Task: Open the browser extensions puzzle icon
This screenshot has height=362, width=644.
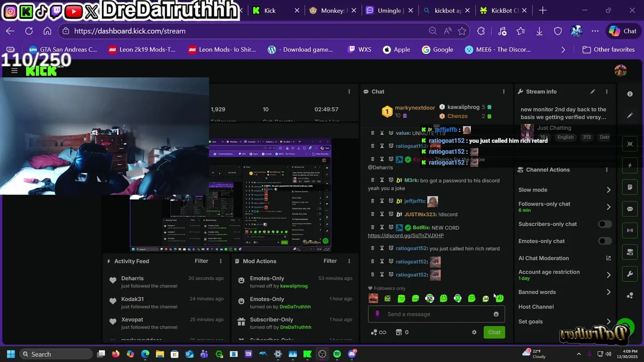Action: [481, 31]
